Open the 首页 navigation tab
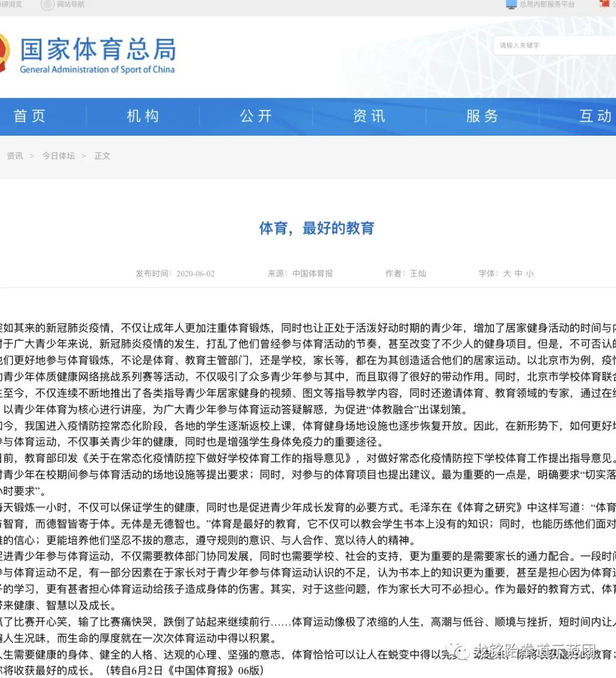Viewport: 616px width, 678px height. (30, 116)
